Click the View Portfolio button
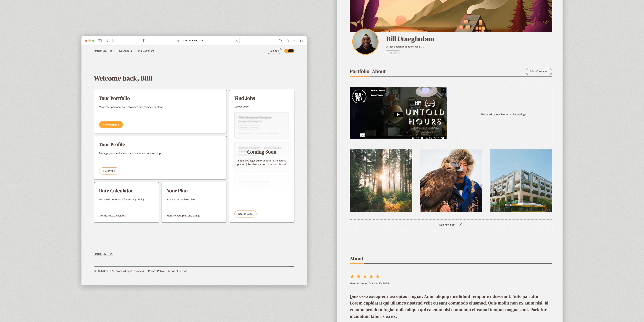 point(111,124)
